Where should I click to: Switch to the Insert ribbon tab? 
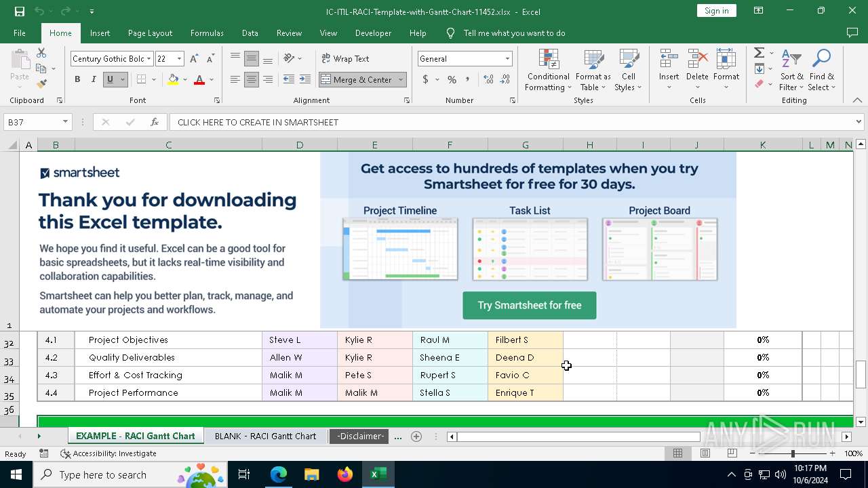tap(100, 33)
